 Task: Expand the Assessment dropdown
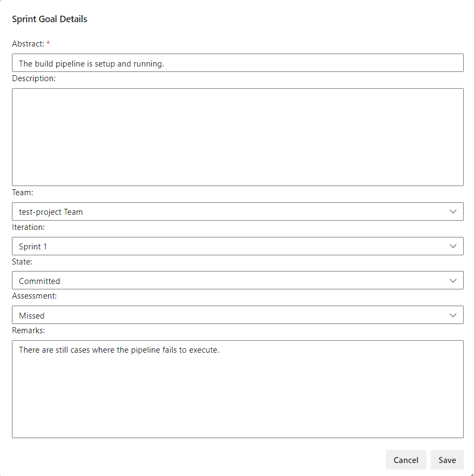[x=238, y=315]
